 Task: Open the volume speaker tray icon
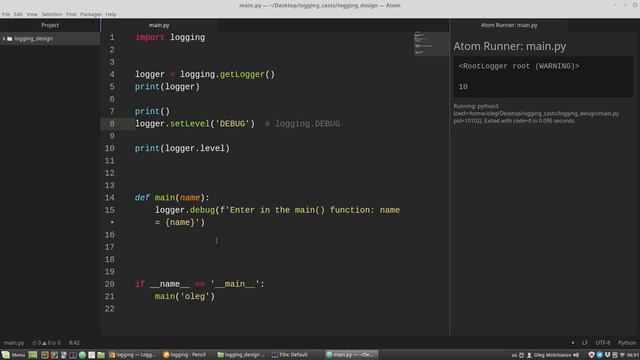point(576,355)
